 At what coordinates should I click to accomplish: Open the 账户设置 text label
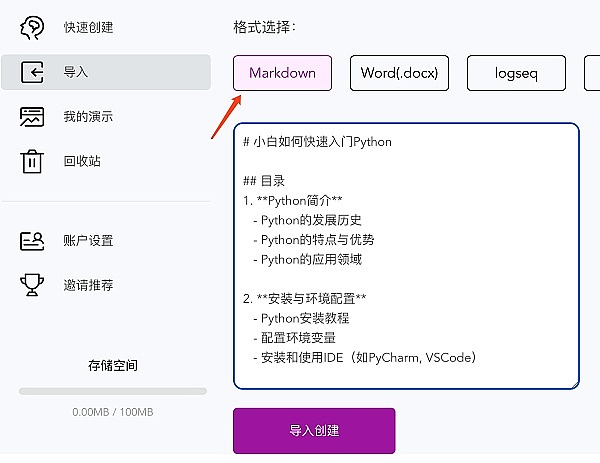(88, 241)
